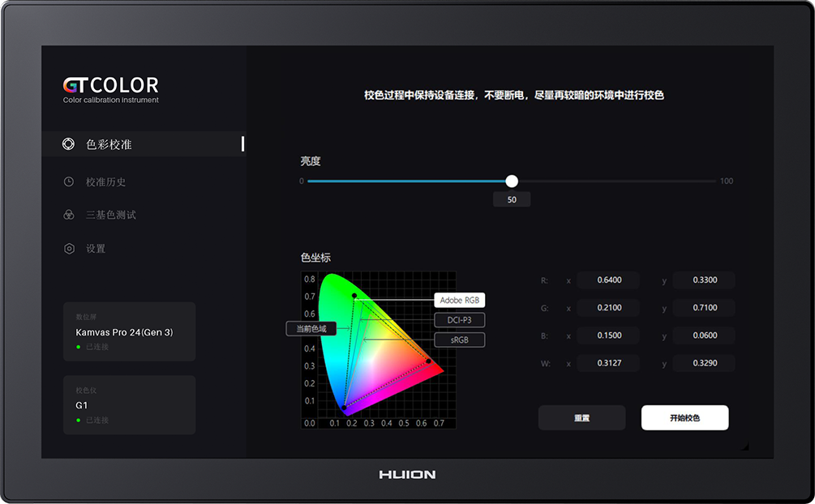
Task: Select the Adobe RGB gamut label
Action: (x=459, y=300)
